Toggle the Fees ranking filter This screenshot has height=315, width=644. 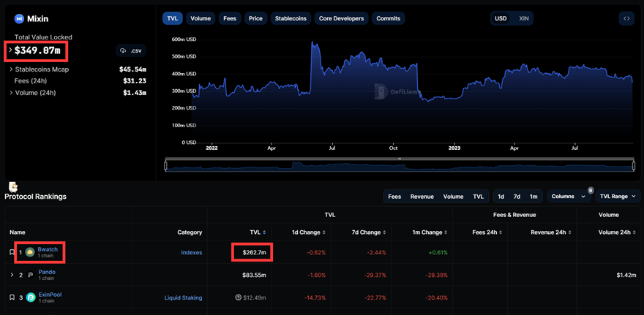click(394, 197)
